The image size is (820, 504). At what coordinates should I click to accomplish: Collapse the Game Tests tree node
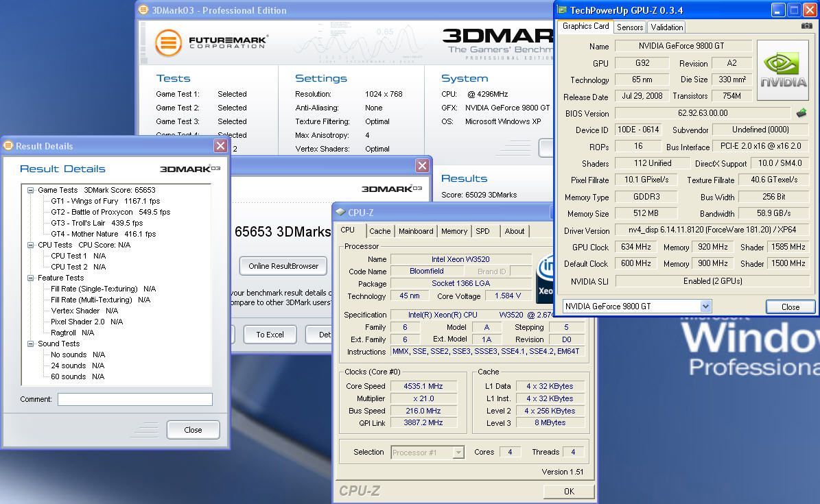[x=31, y=191]
